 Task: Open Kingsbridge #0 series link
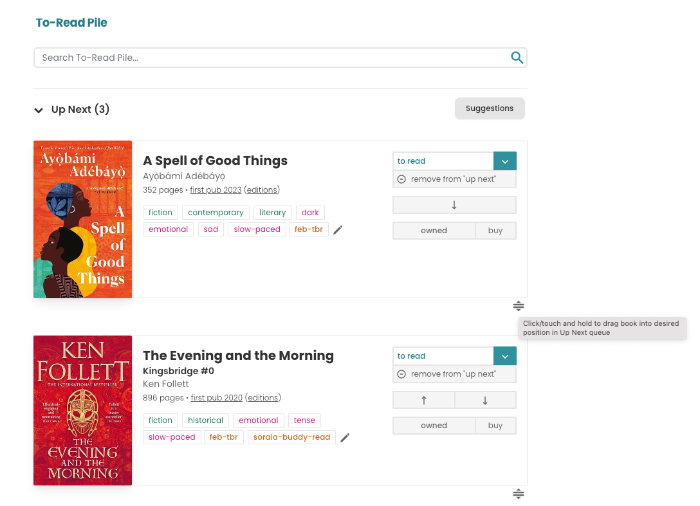click(179, 371)
